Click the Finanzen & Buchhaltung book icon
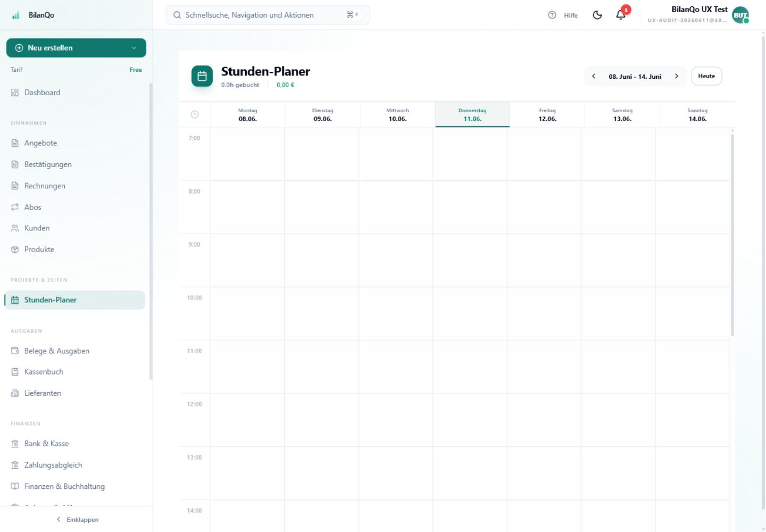 15,486
